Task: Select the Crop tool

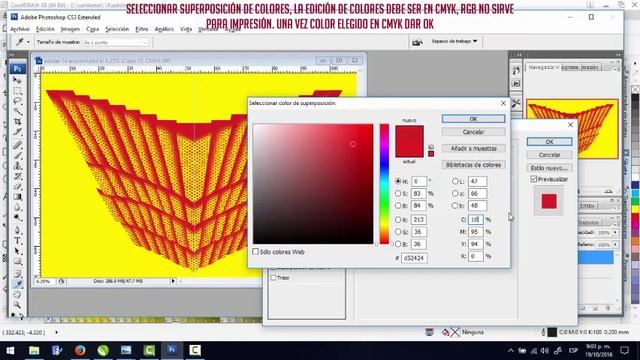Action: [x=17, y=122]
